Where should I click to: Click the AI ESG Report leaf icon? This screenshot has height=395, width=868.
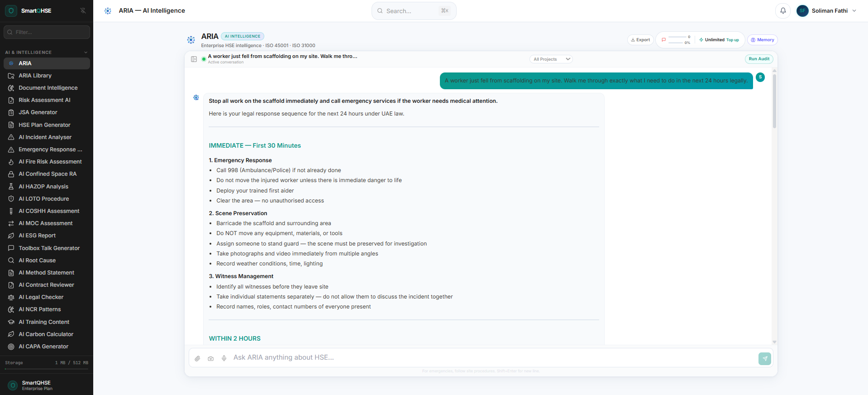[x=11, y=236]
